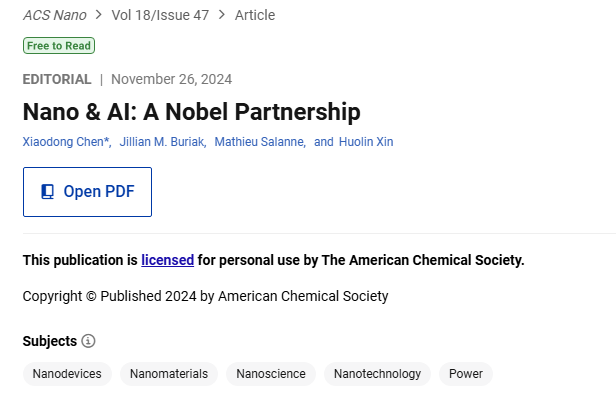Click the article title Nano & AI
Screen dimensions: 616x402
point(192,112)
